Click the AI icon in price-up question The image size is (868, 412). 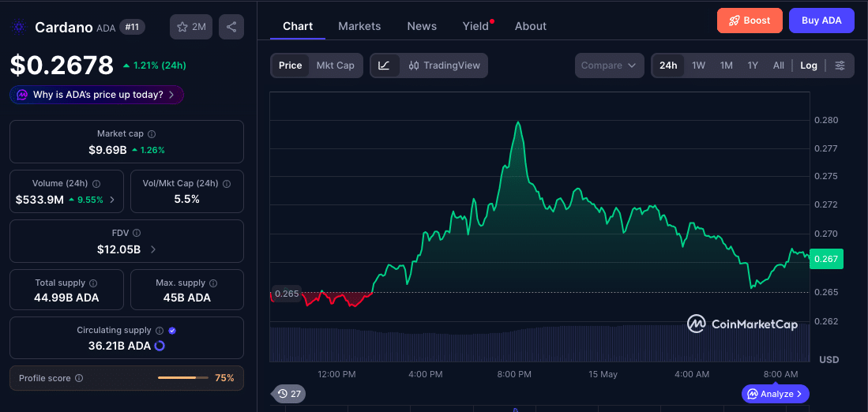[22, 95]
